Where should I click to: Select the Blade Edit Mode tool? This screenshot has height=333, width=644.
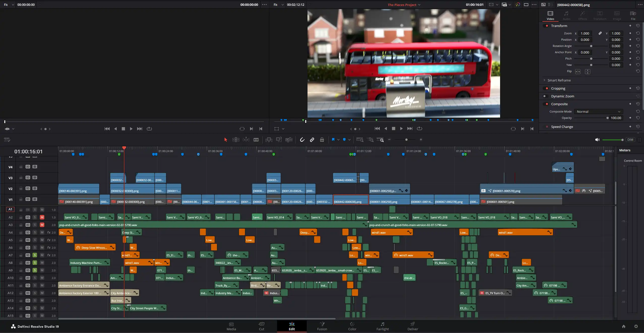[x=256, y=140]
